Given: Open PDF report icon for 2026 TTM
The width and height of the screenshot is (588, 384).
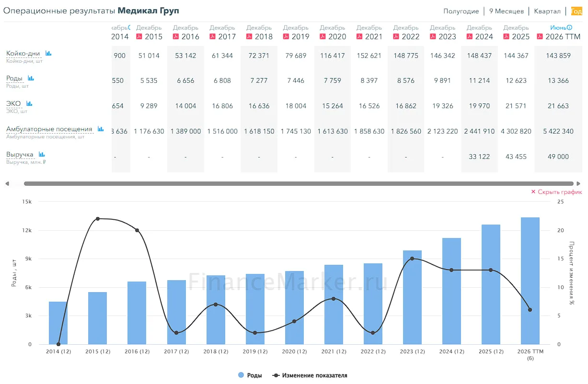Looking at the screenshot, I should [x=540, y=36].
